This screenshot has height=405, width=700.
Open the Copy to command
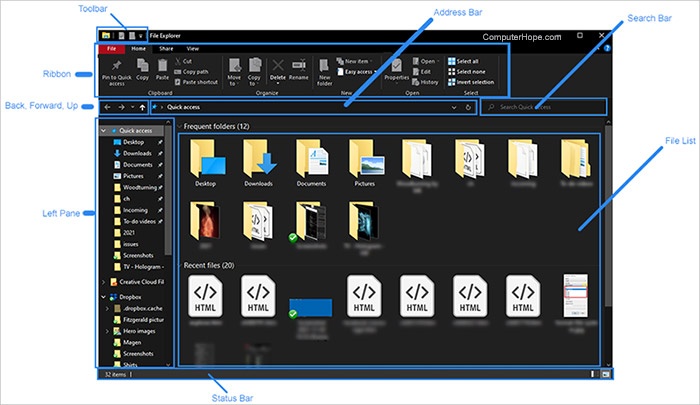click(x=254, y=72)
